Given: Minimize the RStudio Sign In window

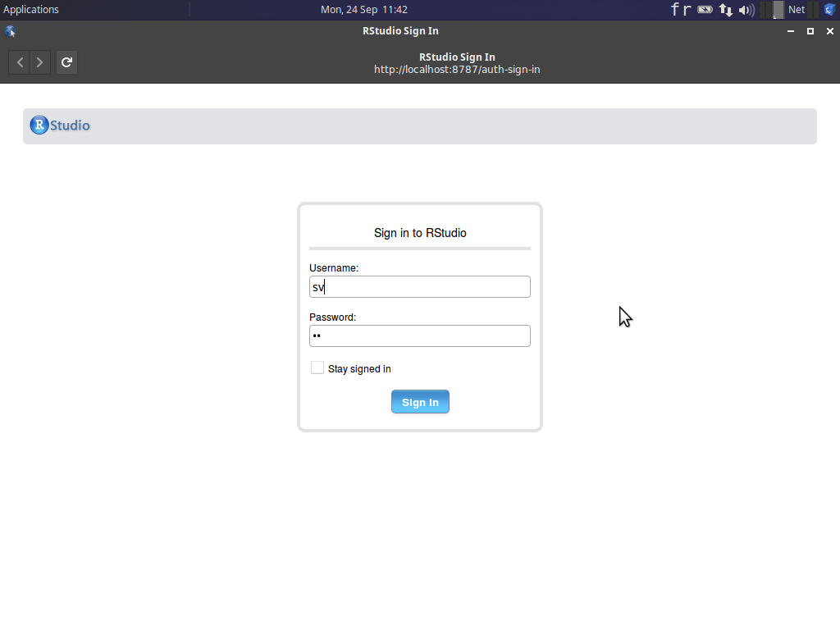Looking at the screenshot, I should 791,31.
